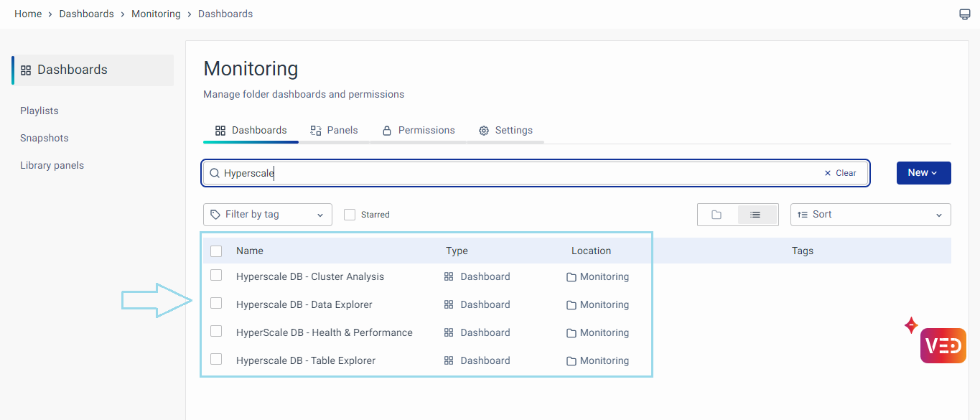Switch to folder view icon
Screen dimensions: 980x420
[717, 215]
